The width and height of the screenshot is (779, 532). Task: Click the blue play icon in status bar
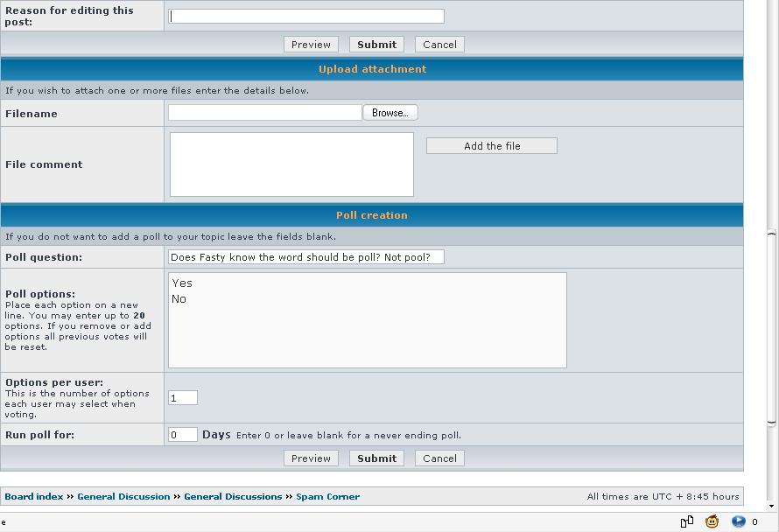click(x=738, y=521)
